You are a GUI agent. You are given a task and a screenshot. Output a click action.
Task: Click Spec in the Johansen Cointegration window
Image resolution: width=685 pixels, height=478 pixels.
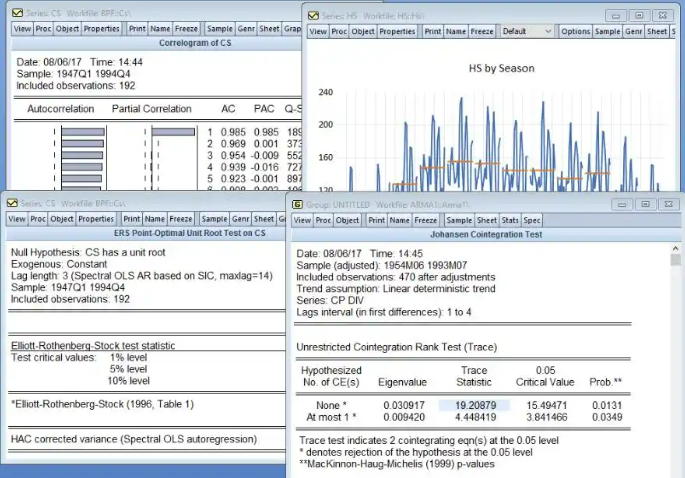[532, 220]
